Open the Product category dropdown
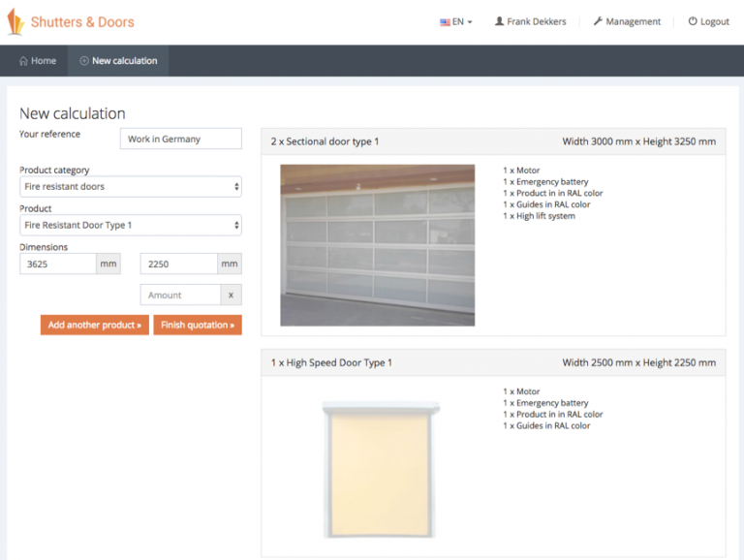This screenshot has height=560, width=744. [x=131, y=187]
